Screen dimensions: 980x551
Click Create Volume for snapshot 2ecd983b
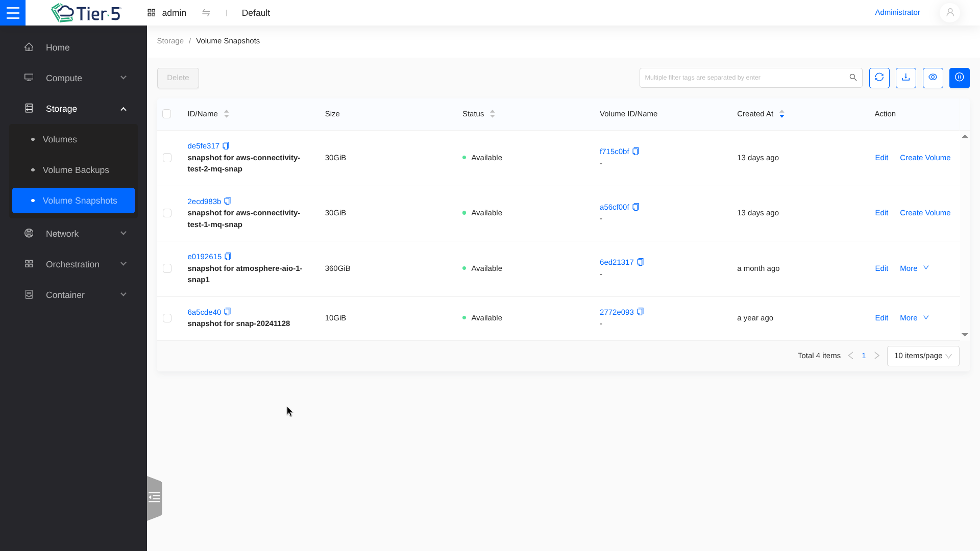click(924, 213)
